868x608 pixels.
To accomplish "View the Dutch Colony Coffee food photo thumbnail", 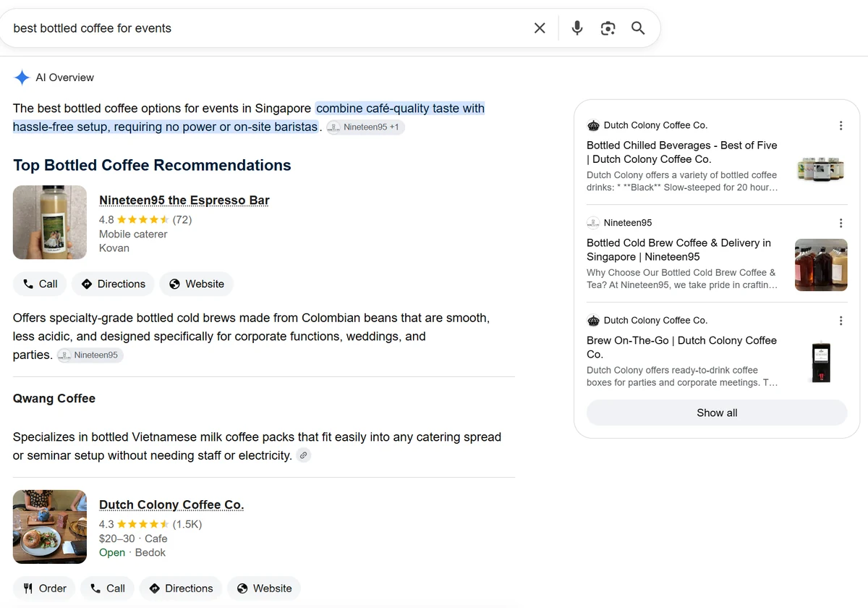I will (50, 527).
